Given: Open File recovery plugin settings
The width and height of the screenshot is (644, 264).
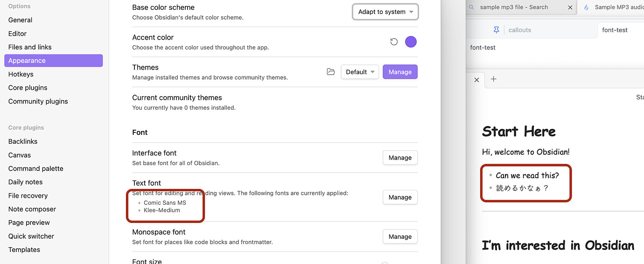Looking at the screenshot, I should click(53, 195).
